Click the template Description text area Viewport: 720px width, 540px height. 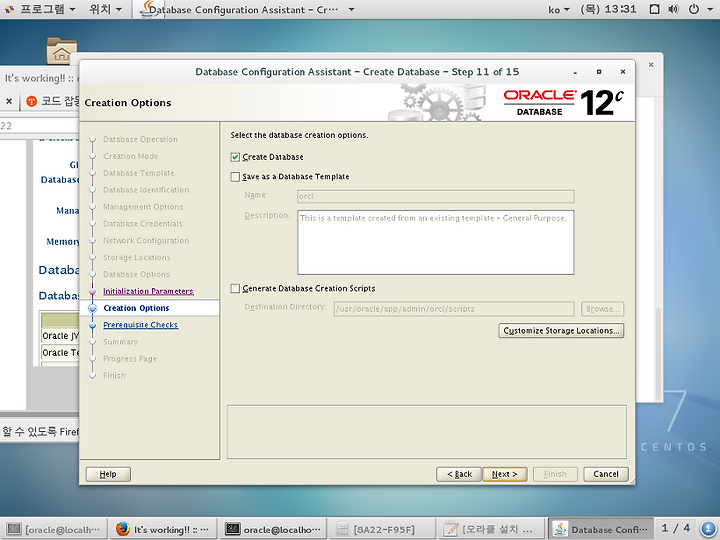tap(435, 242)
